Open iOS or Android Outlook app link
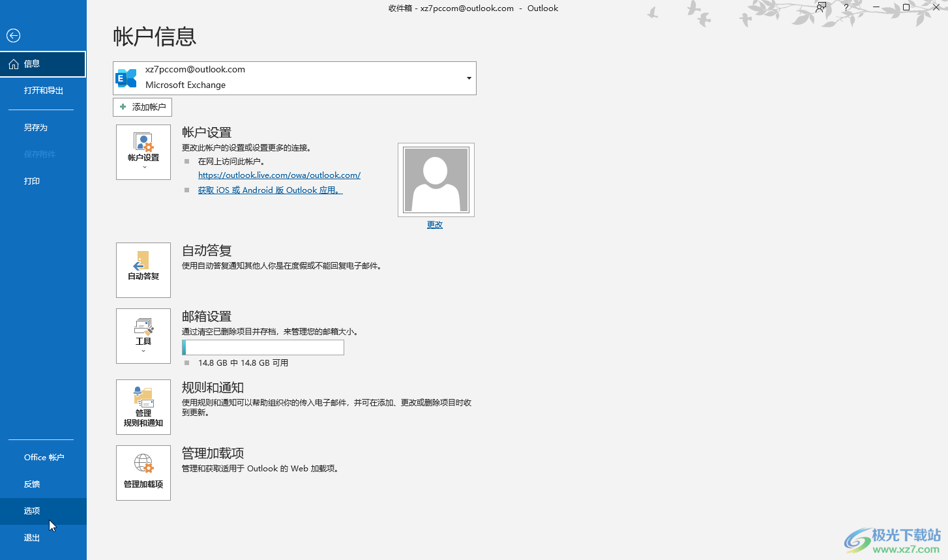Image resolution: width=948 pixels, height=560 pixels. pos(270,190)
